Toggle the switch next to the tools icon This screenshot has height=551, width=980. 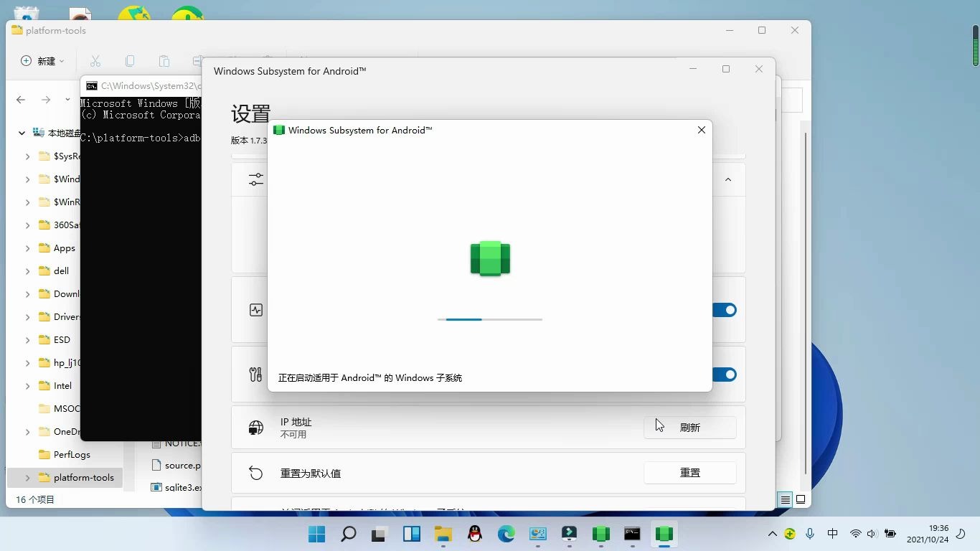(725, 375)
